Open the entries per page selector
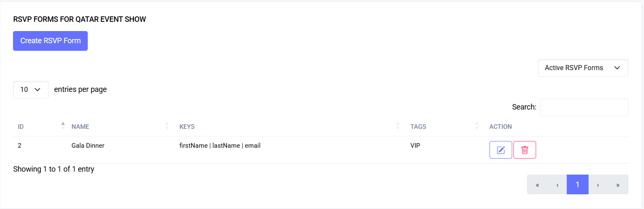The width and height of the screenshot is (644, 209). point(31,90)
